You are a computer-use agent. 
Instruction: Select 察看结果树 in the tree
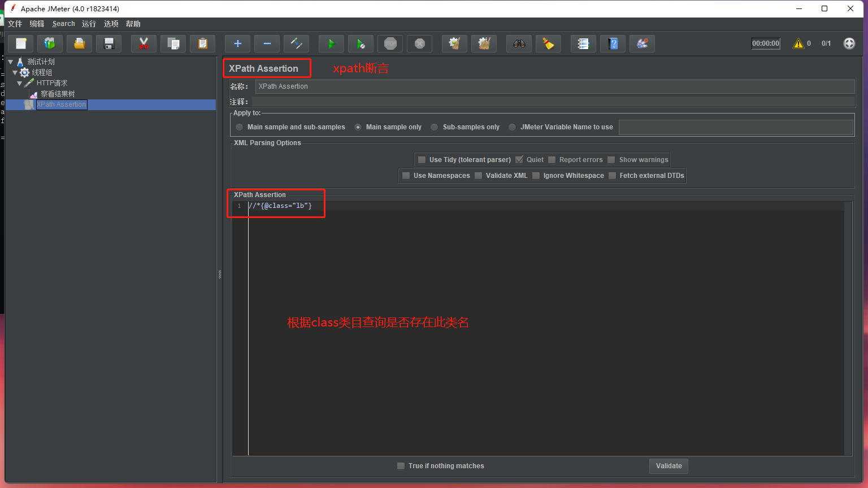58,94
